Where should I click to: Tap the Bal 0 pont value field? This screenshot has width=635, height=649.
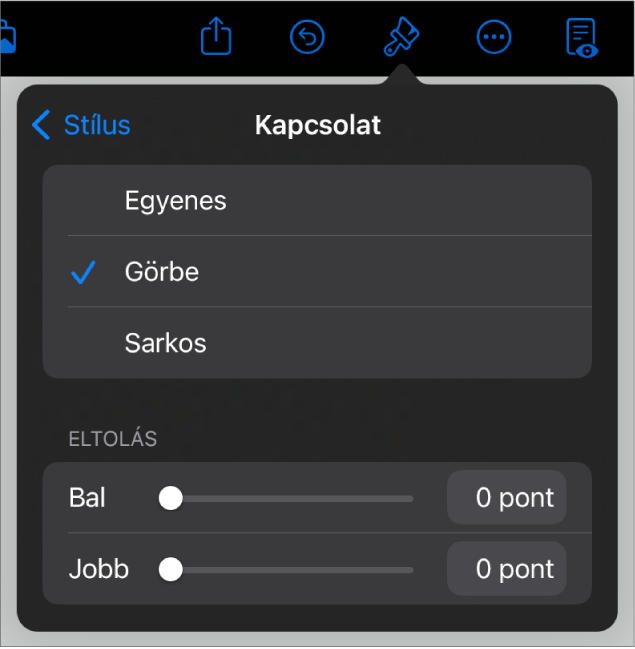(506, 498)
